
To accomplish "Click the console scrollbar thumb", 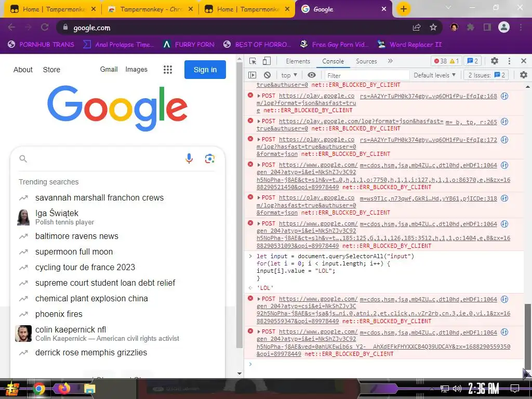I will coord(528,337).
